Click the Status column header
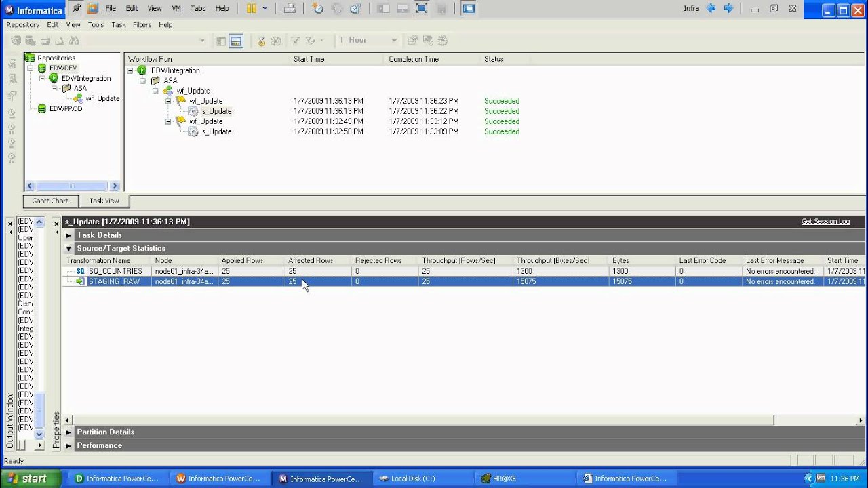The image size is (868, 488). (x=494, y=60)
